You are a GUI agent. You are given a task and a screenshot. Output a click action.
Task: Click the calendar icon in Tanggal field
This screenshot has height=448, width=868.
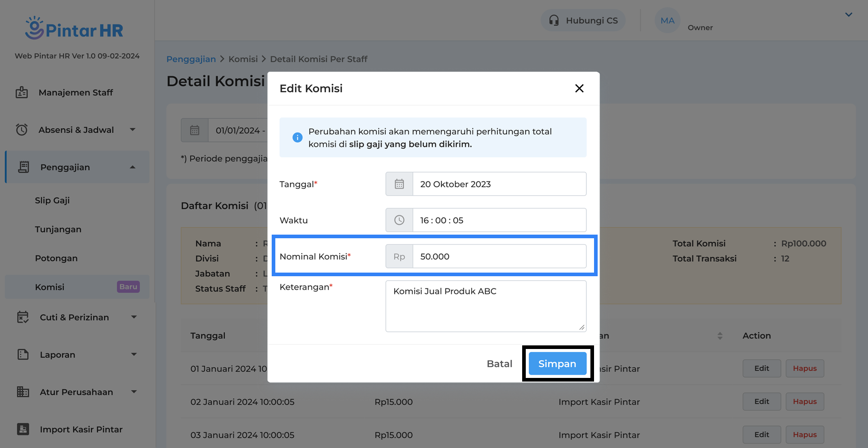coord(399,184)
